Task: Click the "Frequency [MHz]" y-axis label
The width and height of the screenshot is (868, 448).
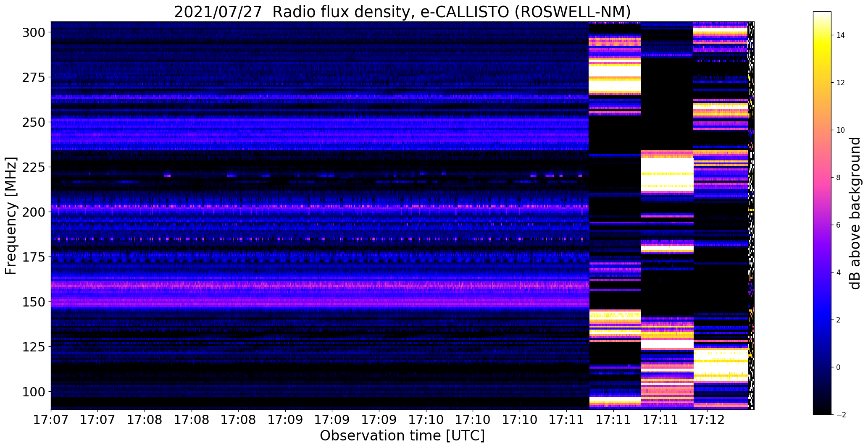Action: [x=11, y=216]
